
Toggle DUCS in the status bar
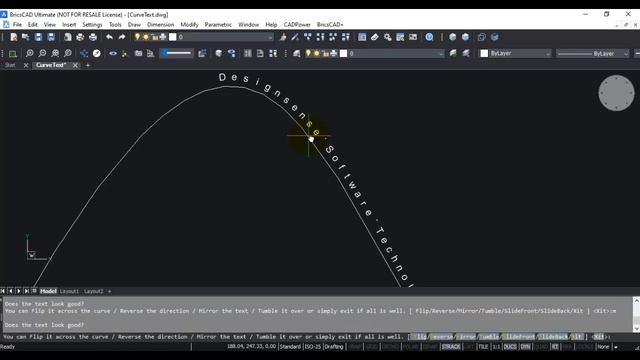coord(510,347)
